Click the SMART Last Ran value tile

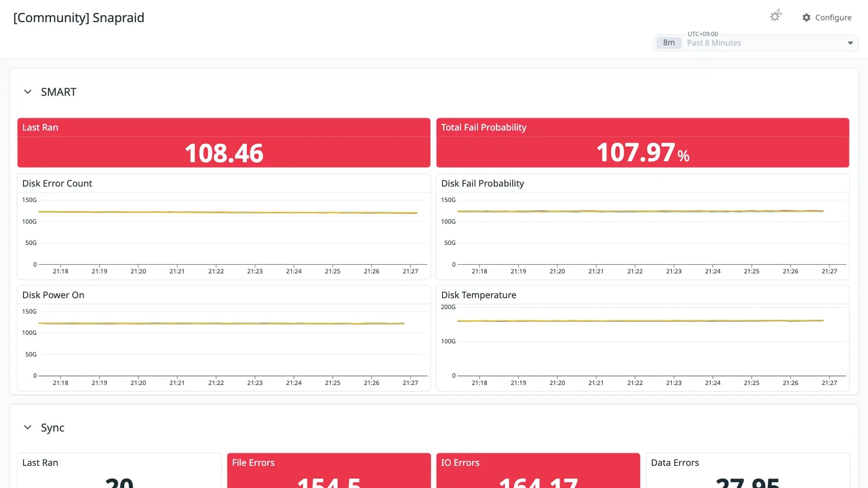pyautogui.click(x=224, y=143)
